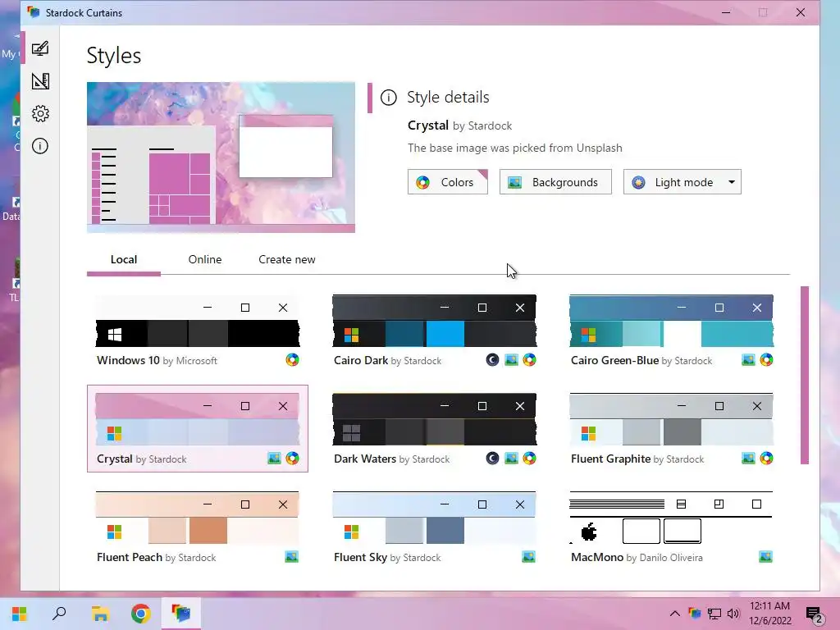Open the Windows Start button
Screen dimensions: 840x630
tap(20, 614)
